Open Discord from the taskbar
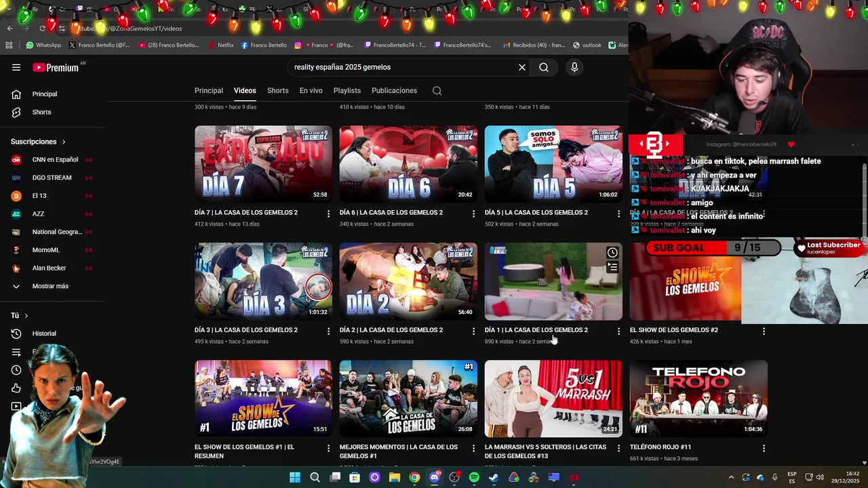This screenshot has height=488, width=868. click(x=435, y=477)
